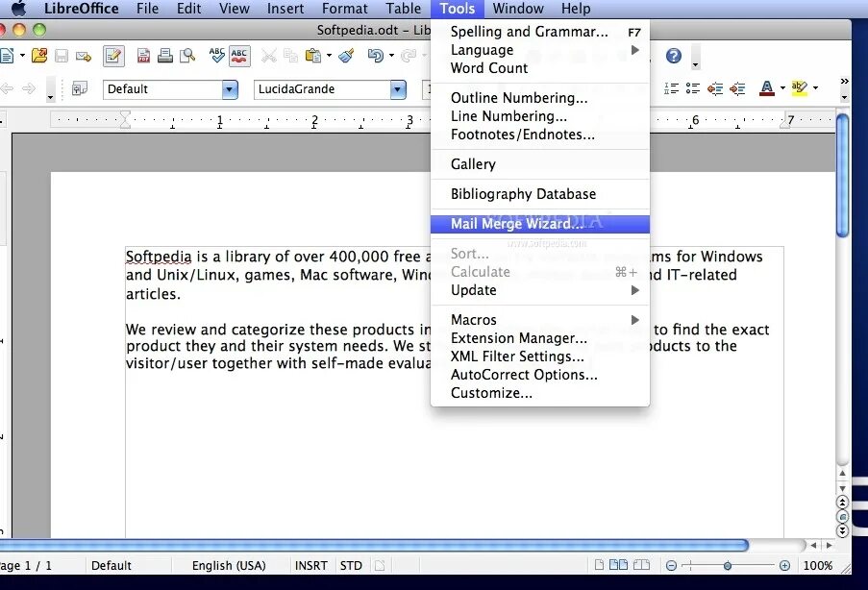The image size is (868, 590).
Task: Choose Spelling and Grammar menu entry
Action: pyautogui.click(x=539, y=32)
